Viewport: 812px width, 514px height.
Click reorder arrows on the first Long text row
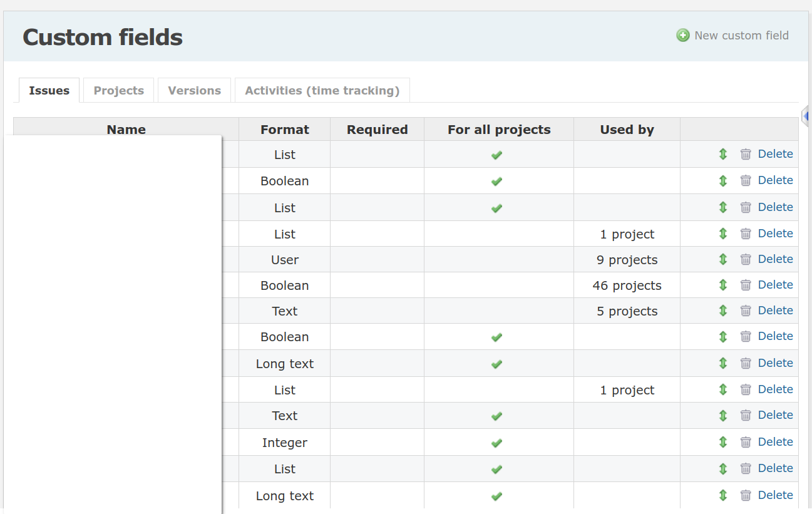[723, 363]
